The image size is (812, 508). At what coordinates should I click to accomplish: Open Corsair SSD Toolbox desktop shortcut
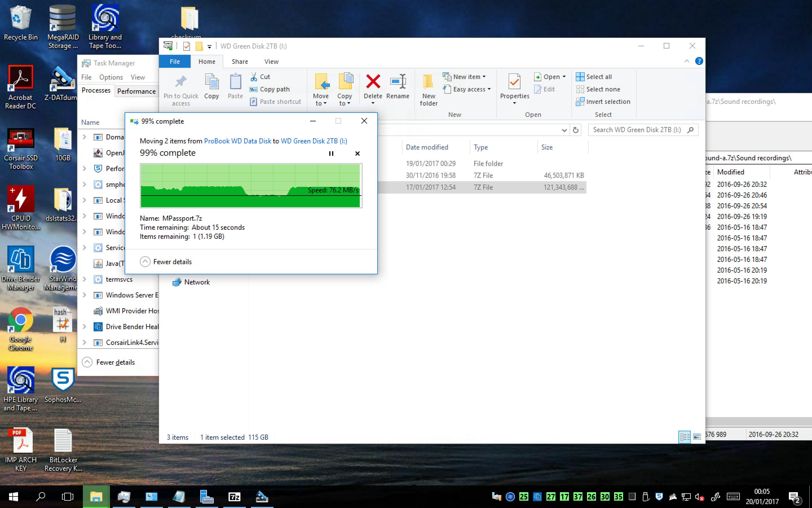(x=21, y=148)
